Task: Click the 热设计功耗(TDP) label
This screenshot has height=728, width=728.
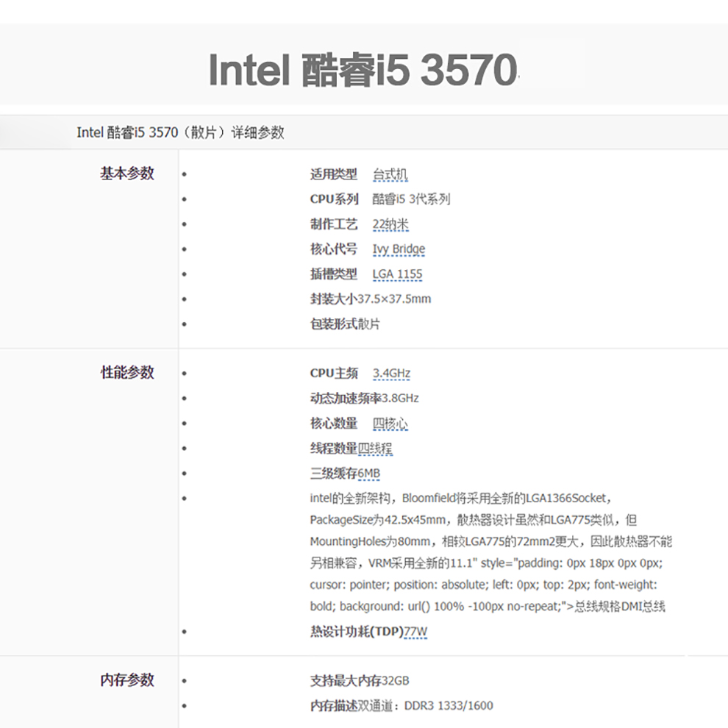Action: tap(357, 632)
